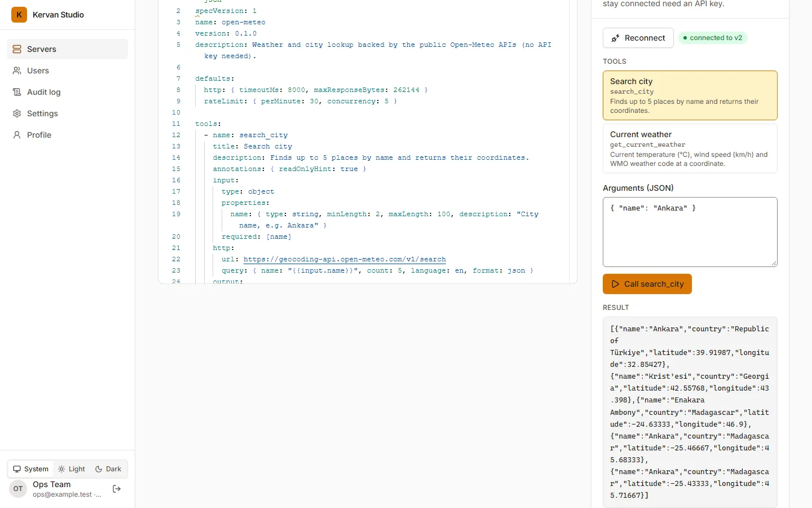Image resolution: width=812 pixels, height=508 pixels.
Task: Click the Users people icon
Action: (17, 71)
